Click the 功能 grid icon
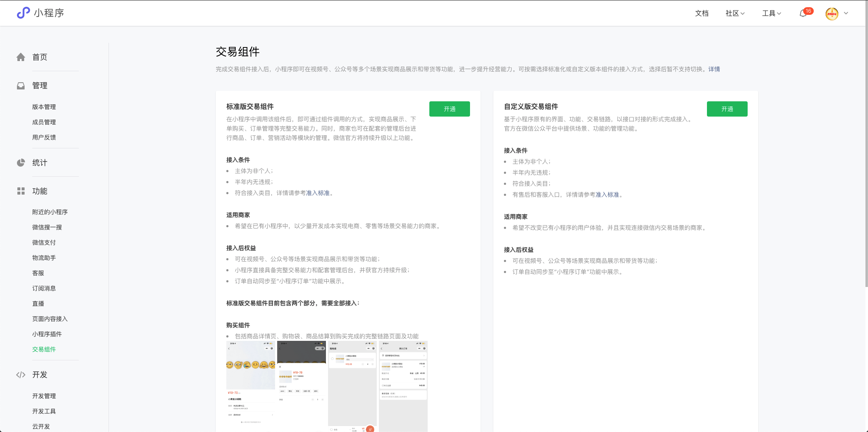The image size is (868, 432). tap(21, 191)
